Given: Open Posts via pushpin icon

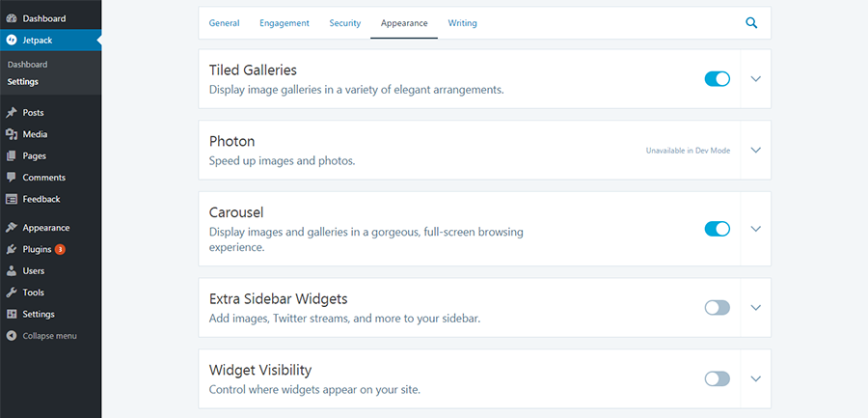Looking at the screenshot, I should click(x=11, y=113).
